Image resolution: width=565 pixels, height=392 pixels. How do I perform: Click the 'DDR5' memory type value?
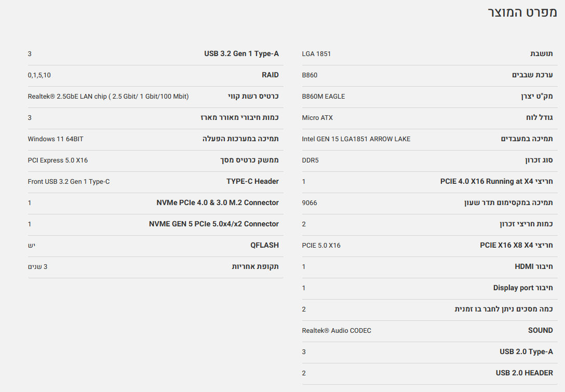tap(310, 160)
